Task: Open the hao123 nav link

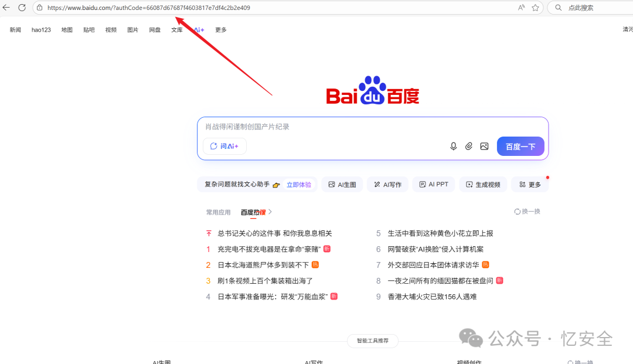Action: pyautogui.click(x=41, y=30)
